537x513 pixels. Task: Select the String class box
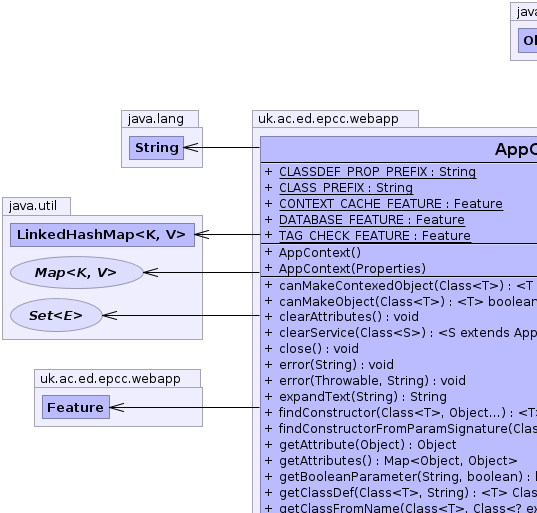[x=157, y=148]
